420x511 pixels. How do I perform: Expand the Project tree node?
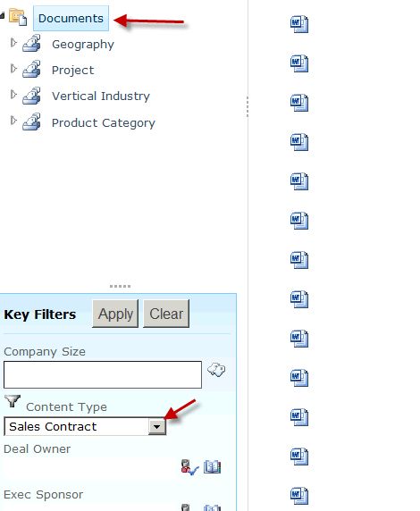(x=13, y=69)
